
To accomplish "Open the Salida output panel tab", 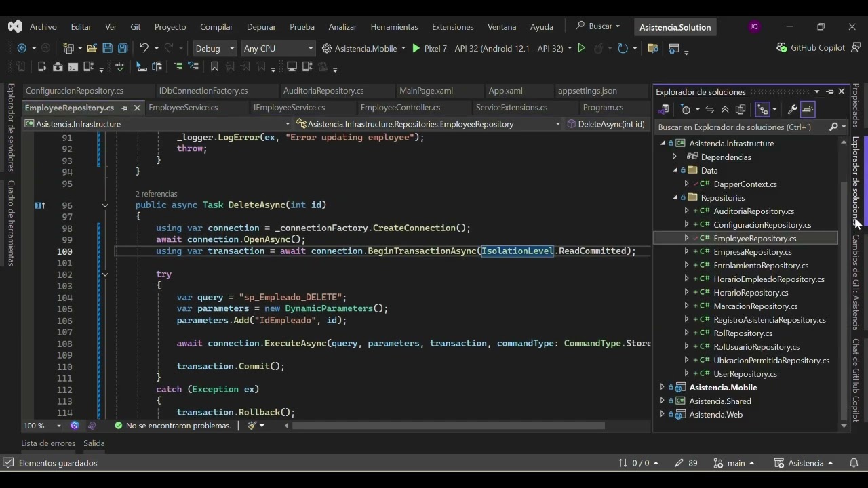I will point(94,443).
